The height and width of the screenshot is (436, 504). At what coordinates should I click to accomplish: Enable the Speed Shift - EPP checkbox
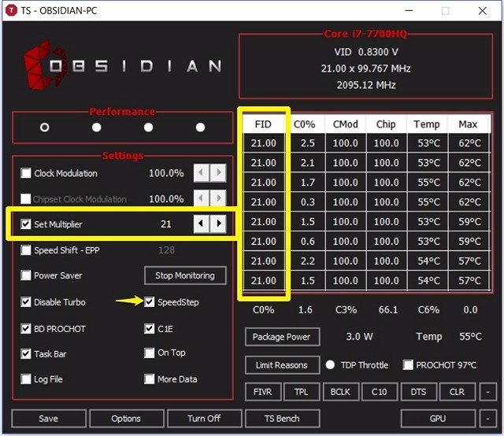(27, 250)
